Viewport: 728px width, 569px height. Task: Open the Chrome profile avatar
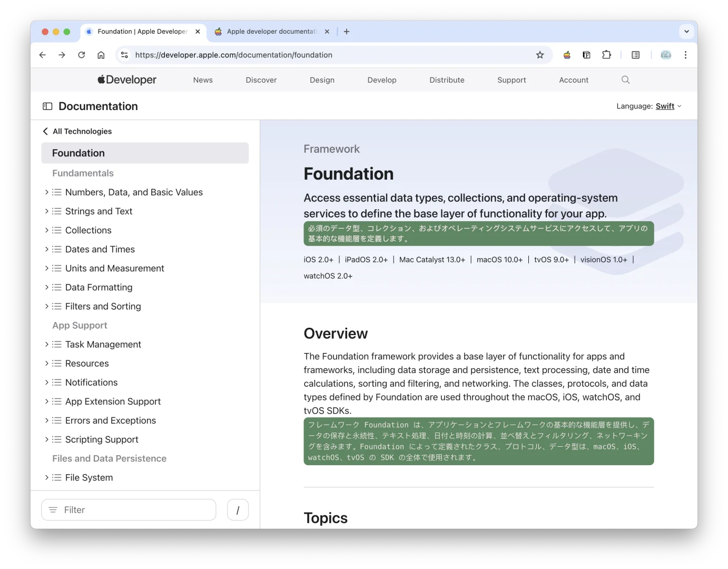pyautogui.click(x=666, y=55)
